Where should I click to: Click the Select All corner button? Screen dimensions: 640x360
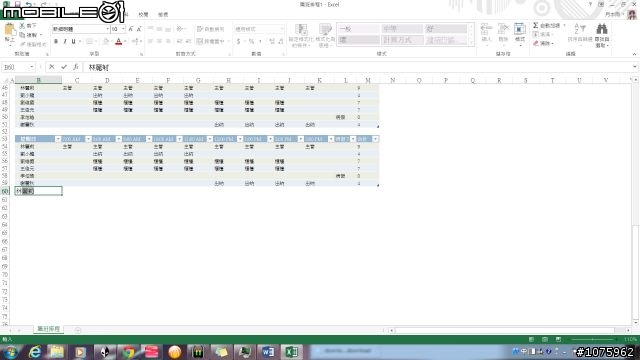pyautogui.click(x=5, y=80)
